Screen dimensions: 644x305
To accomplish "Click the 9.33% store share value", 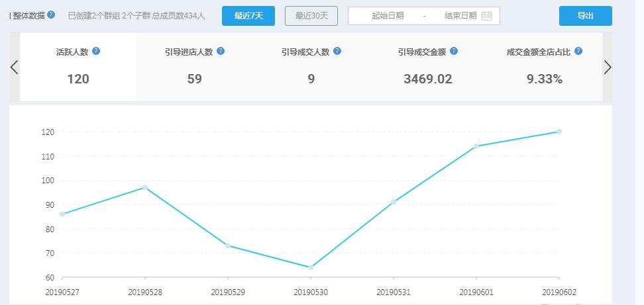I will (x=545, y=79).
